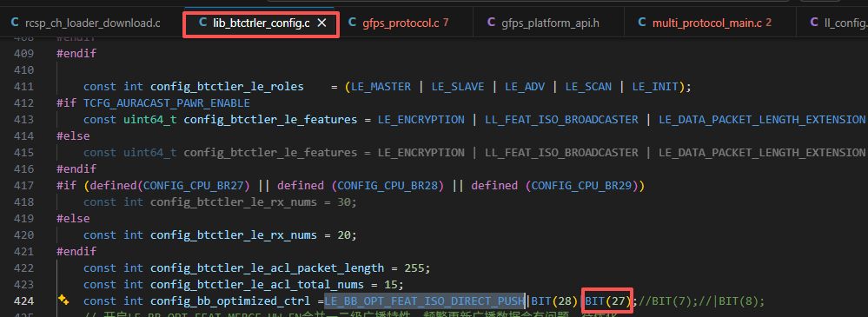Close the lib_btctrler_config.c tab
This screenshot has height=317, width=868.
coord(322,23)
